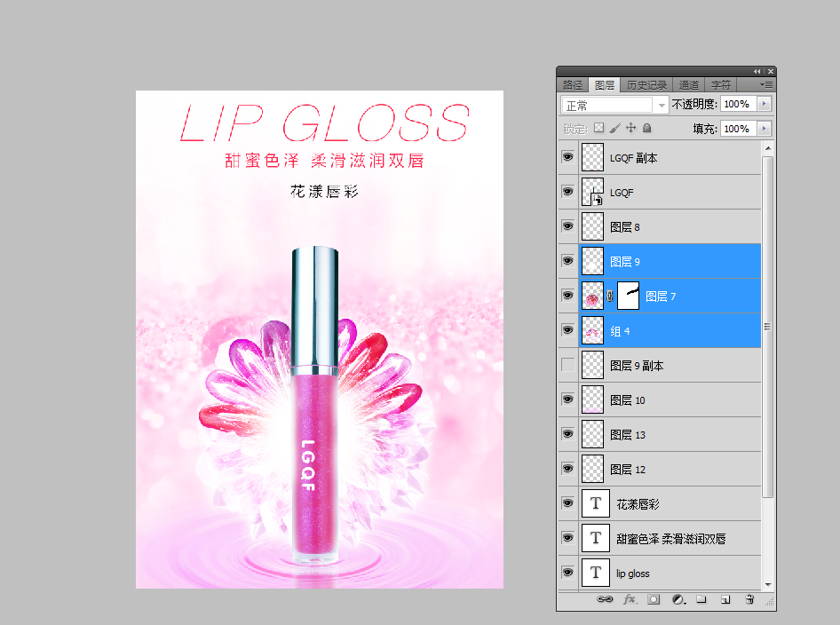The width and height of the screenshot is (840, 625).
Task: Click the link layers icon at panel bottom
Action: coord(605,599)
